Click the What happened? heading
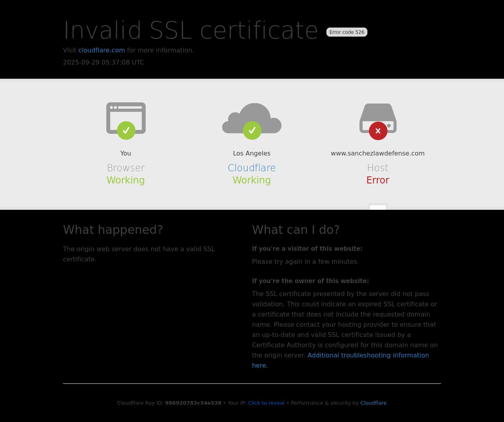 tap(113, 230)
